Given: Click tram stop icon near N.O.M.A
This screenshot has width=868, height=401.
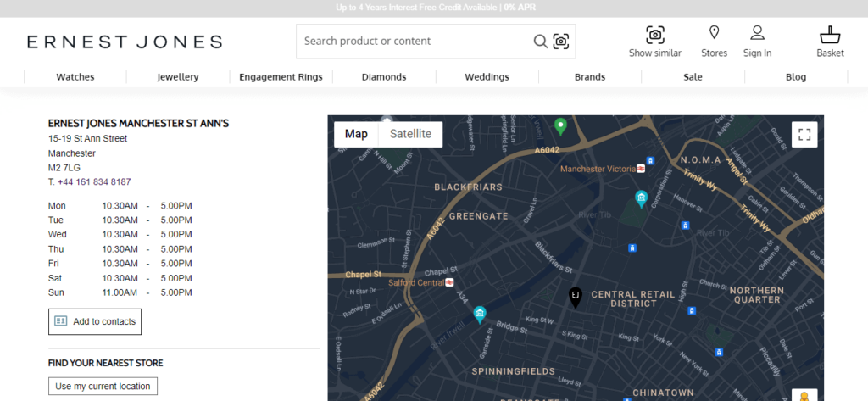Looking at the screenshot, I should [x=650, y=160].
